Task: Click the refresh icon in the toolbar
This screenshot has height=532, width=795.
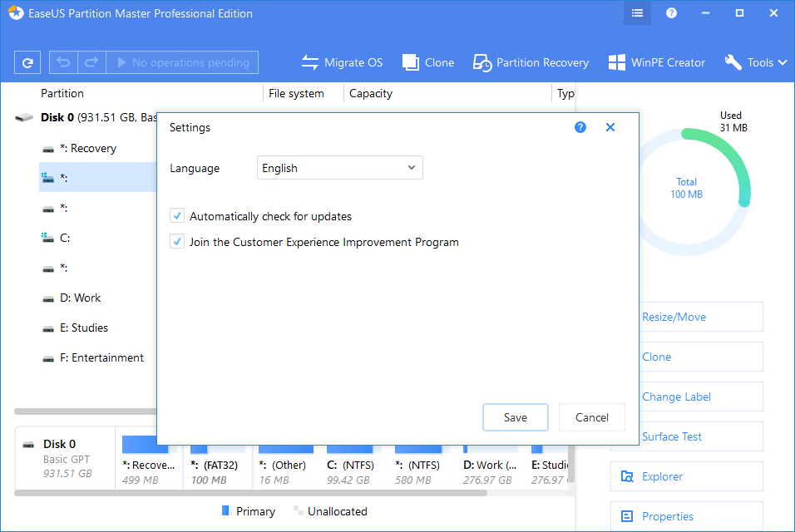Action: coord(27,62)
